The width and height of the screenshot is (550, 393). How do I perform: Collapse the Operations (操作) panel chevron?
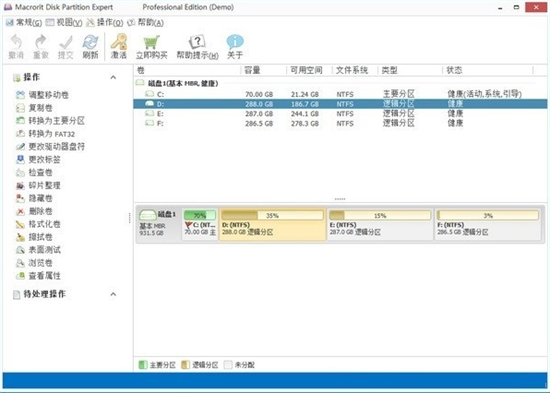click(113, 77)
